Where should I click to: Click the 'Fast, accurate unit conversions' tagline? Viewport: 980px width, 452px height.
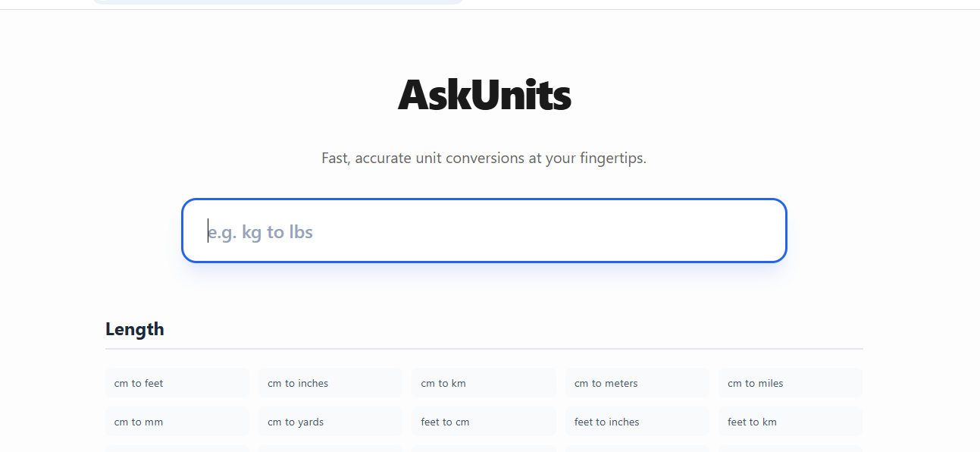[x=484, y=159]
